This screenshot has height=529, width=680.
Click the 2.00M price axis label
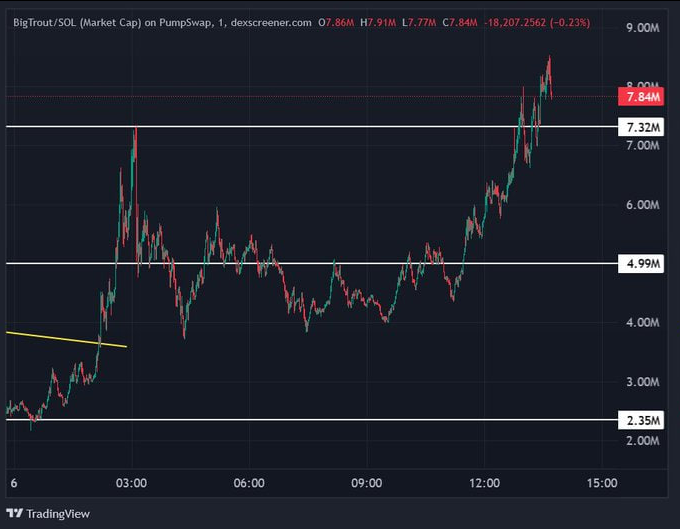(643, 441)
